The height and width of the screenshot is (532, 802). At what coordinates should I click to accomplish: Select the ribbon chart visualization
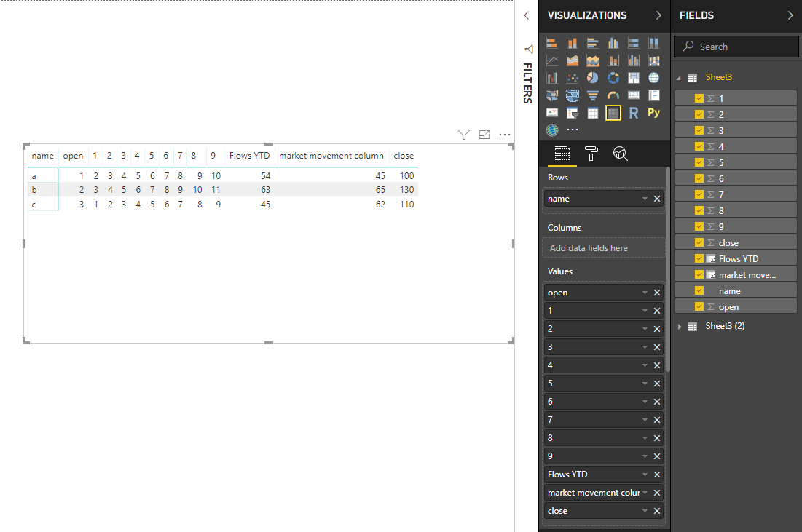point(653,61)
